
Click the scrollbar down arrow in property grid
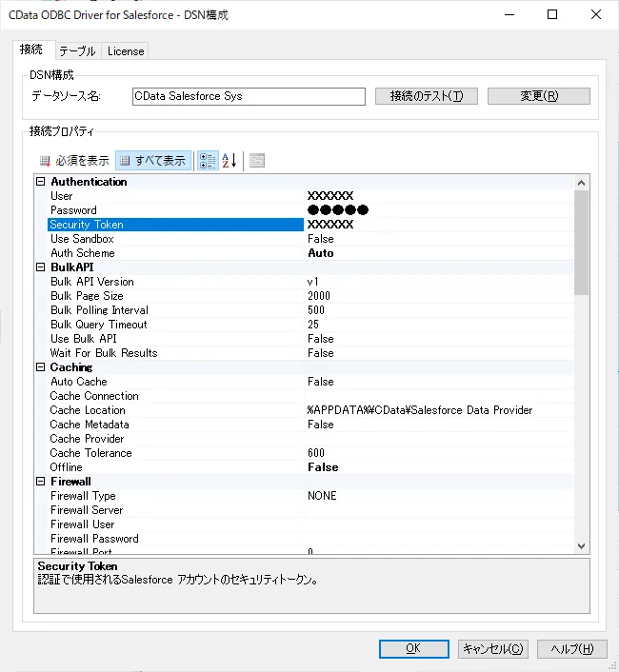click(x=582, y=545)
